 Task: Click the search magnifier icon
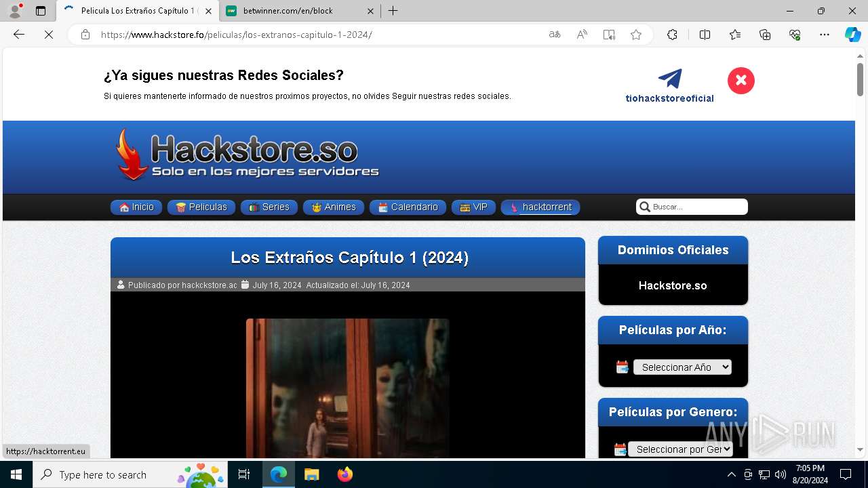click(x=644, y=207)
